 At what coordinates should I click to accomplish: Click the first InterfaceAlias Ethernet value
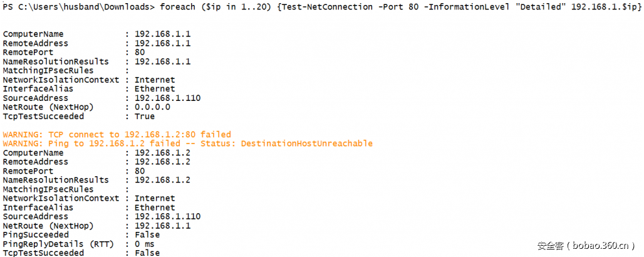155,89
